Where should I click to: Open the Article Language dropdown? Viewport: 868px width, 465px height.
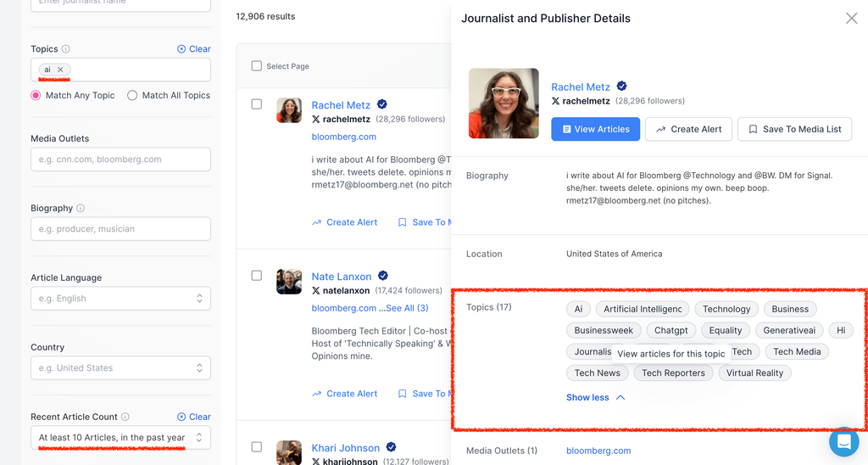pyautogui.click(x=120, y=299)
